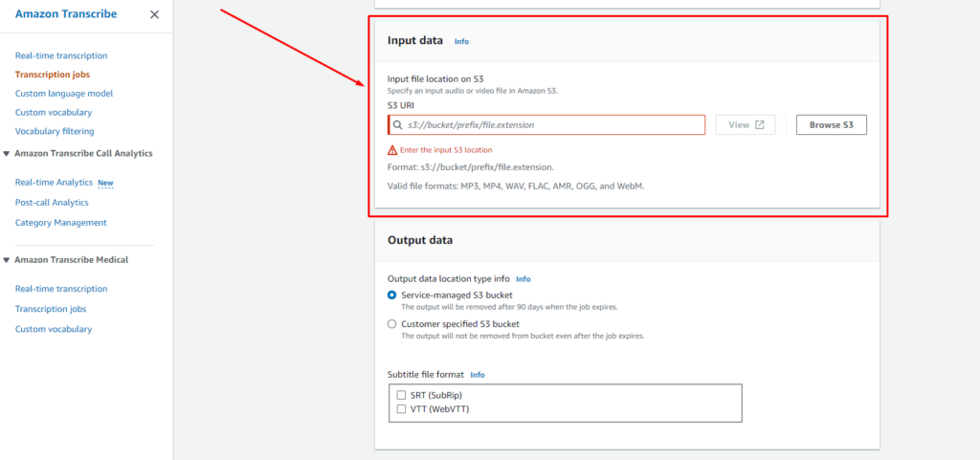Click the external link icon on View button
This screenshot has width=980, height=460.
click(x=759, y=125)
